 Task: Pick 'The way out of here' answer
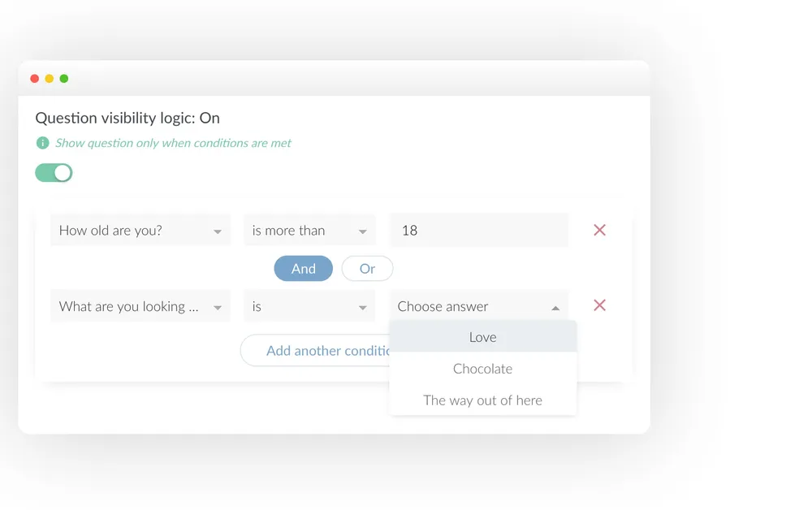(x=482, y=400)
